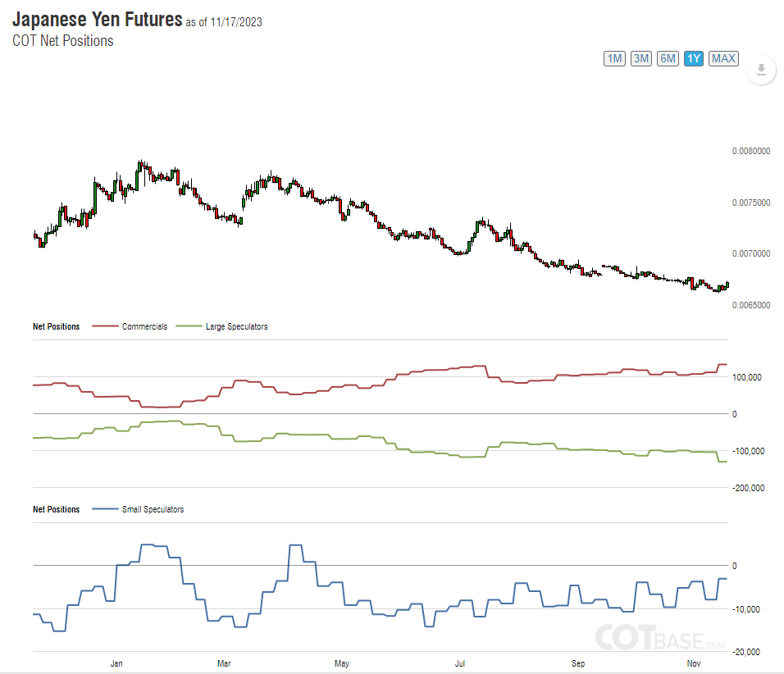Screen dimensions: 784x674
Task: Click the green Large Speculators legend line
Action: click(x=190, y=326)
